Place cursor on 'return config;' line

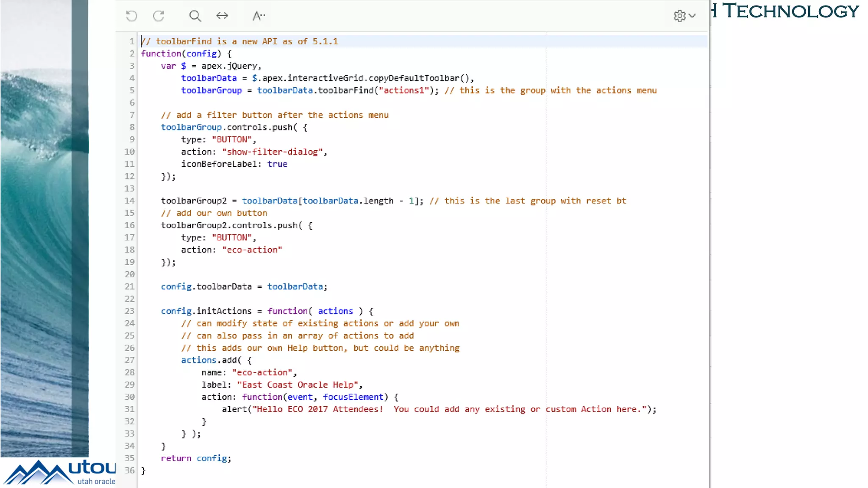coord(196,458)
